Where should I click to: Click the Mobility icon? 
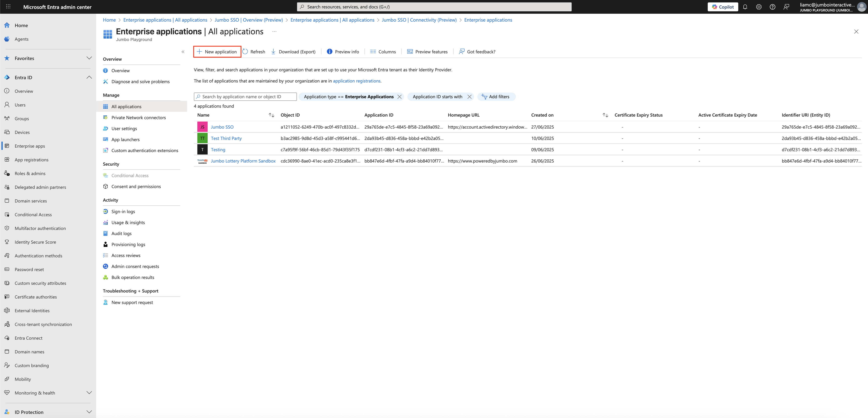click(7, 379)
